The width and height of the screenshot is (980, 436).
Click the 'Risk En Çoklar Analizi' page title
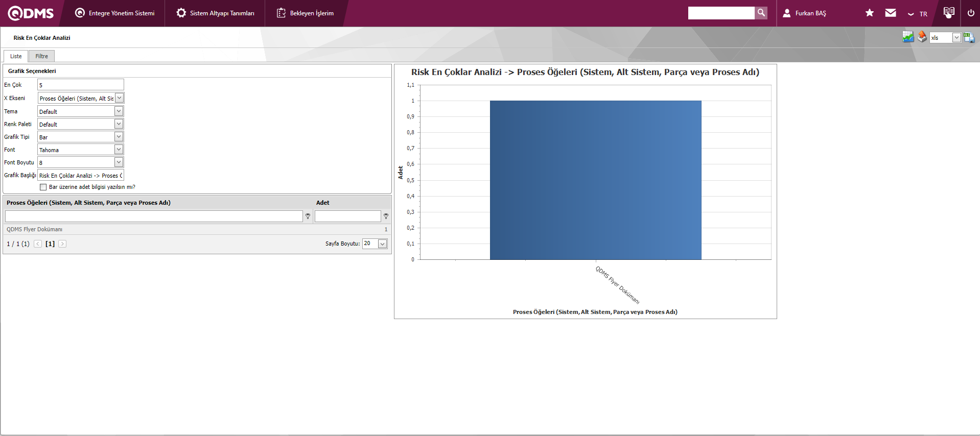coord(42,38)
